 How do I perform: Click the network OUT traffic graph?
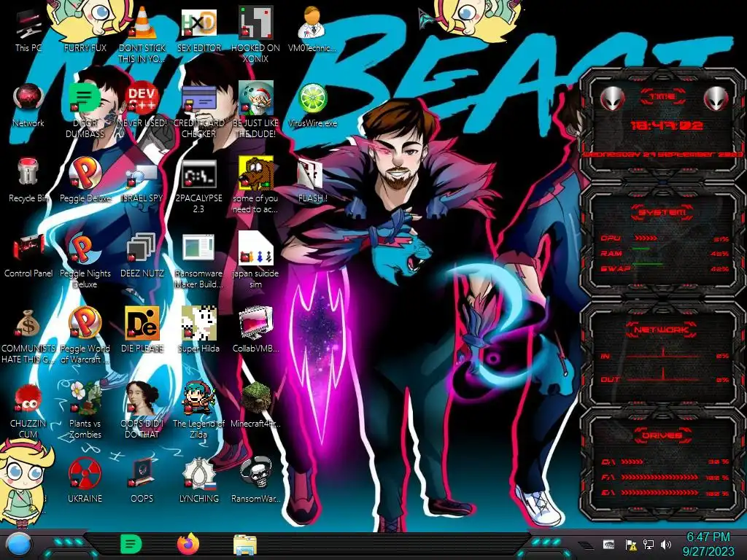(x=663, y=376)
